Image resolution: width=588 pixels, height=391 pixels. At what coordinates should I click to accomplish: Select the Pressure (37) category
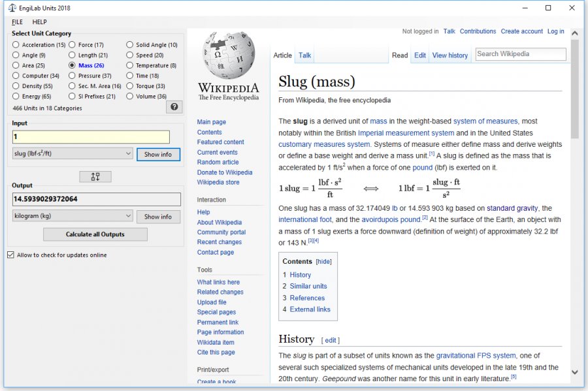(90, 76)
